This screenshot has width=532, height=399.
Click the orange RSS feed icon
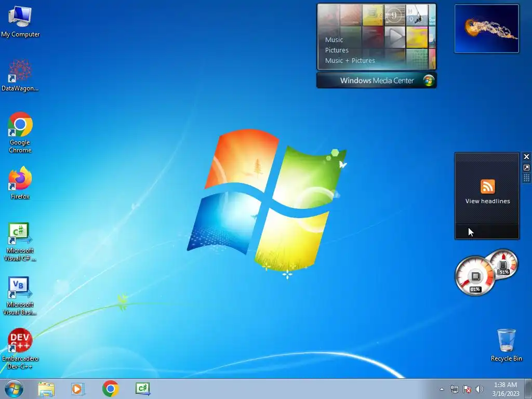(487, 187)
